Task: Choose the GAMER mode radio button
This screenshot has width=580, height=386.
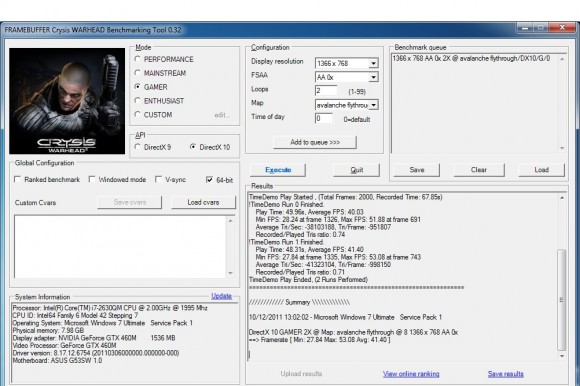Action: point(138,87)
